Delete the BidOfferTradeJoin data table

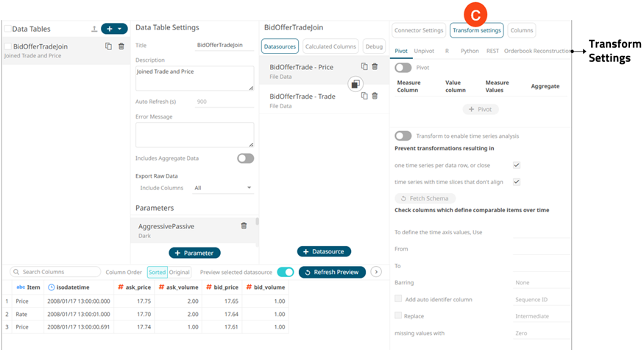[121, 46]
